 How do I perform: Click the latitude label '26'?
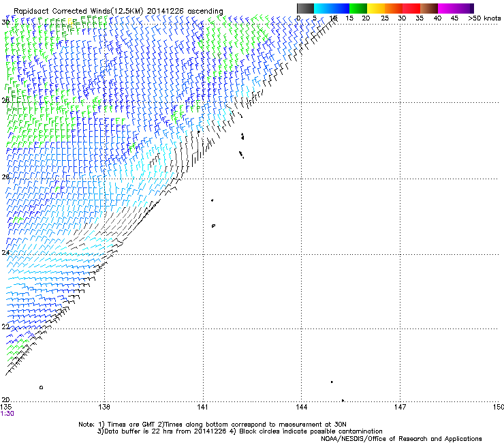coord(5,177)
